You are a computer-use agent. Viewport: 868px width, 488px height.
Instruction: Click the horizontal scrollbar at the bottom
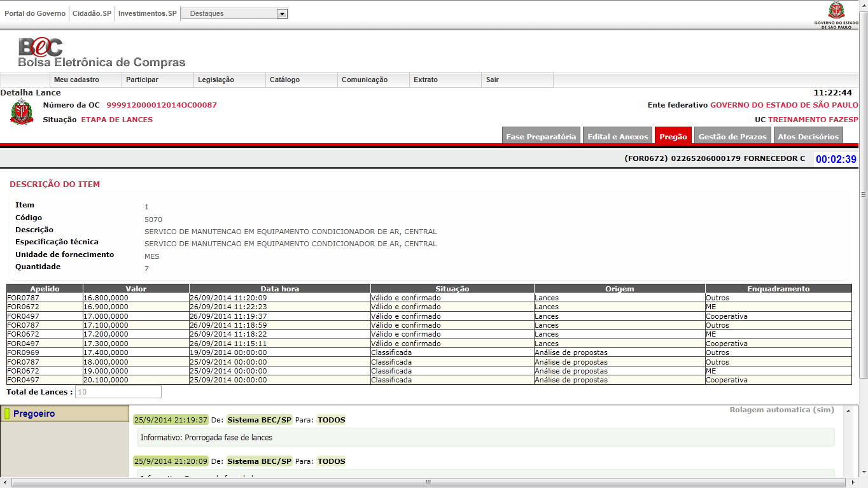(428, 482)
